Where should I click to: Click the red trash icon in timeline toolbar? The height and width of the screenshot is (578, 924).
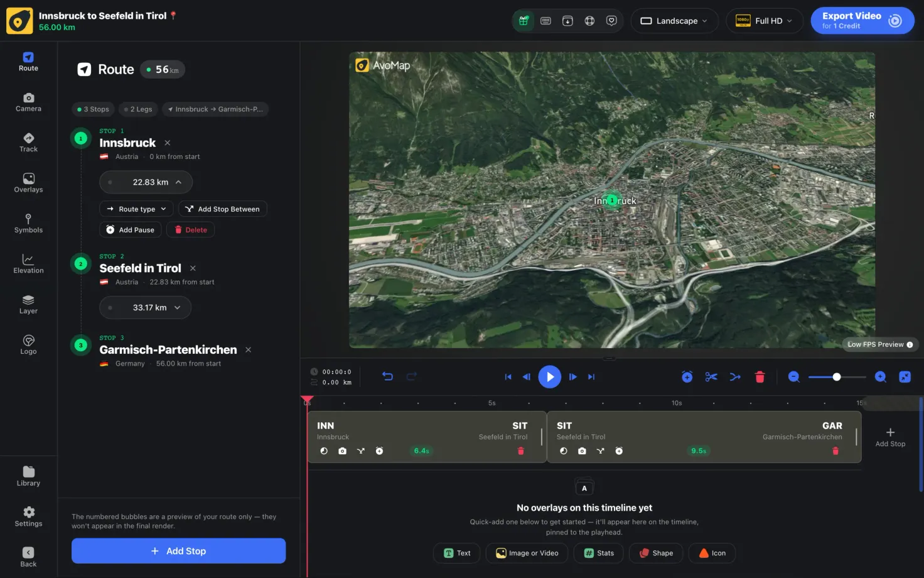760,377
